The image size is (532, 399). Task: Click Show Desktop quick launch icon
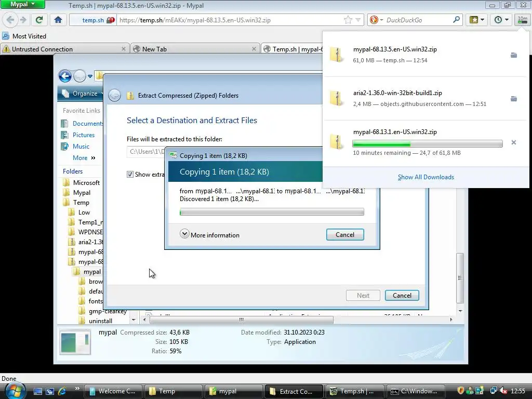37,392
